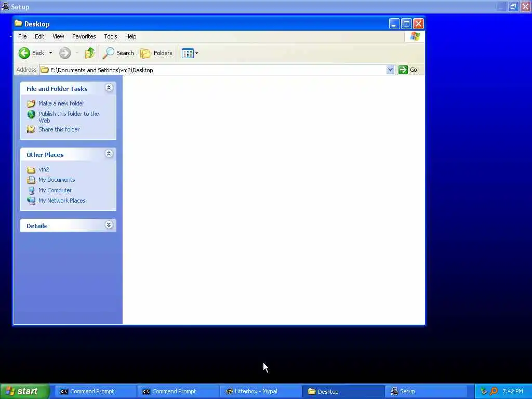Collapse the Other Places panel
This screenshot has height=399, width=532.
click(x=109, y=154)
